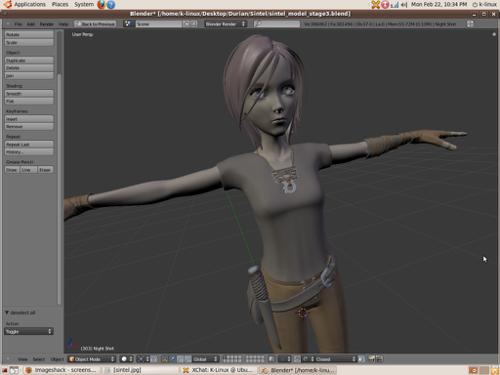Open the Places menu
Viewport: 500px width, 375px height.
click(x=60, y=4)
